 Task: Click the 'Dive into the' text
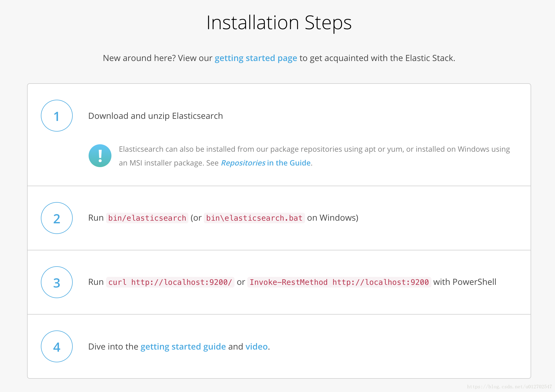point(113,347)
